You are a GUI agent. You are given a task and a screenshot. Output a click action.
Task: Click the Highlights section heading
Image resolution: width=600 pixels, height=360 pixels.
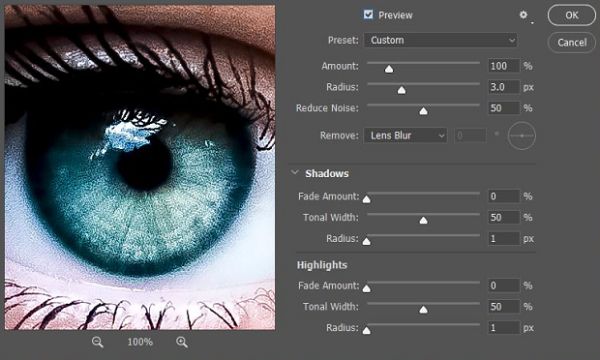[322, 265]
